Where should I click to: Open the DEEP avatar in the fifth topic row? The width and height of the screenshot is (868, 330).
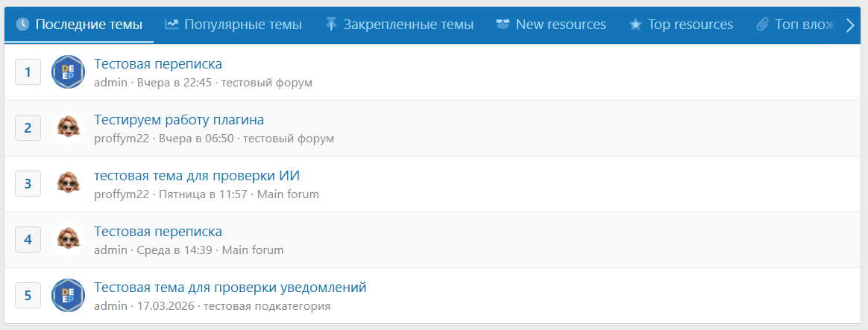68,295
